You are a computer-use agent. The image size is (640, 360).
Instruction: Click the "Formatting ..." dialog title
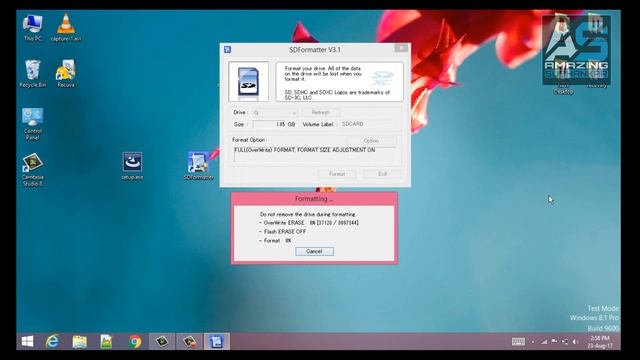314,199
